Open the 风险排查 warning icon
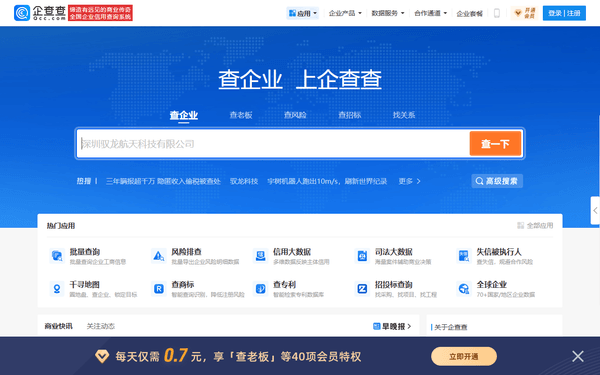600x375 pixels. 158,256
